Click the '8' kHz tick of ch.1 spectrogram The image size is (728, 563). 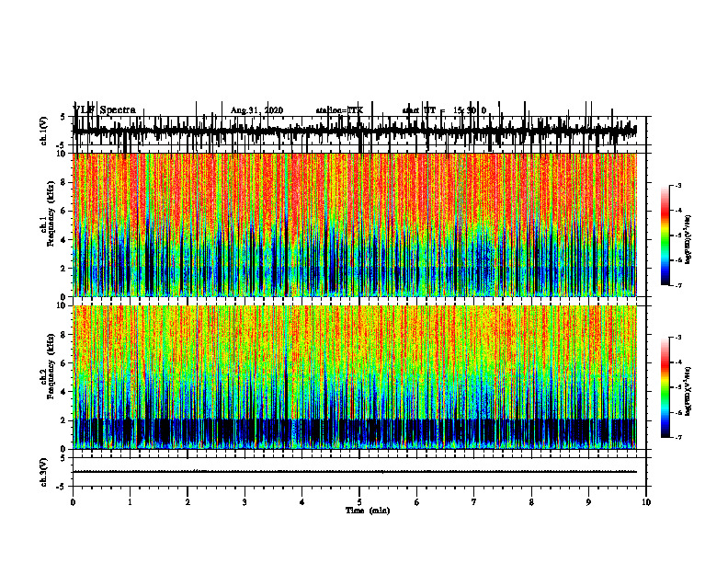click(64, 182)
